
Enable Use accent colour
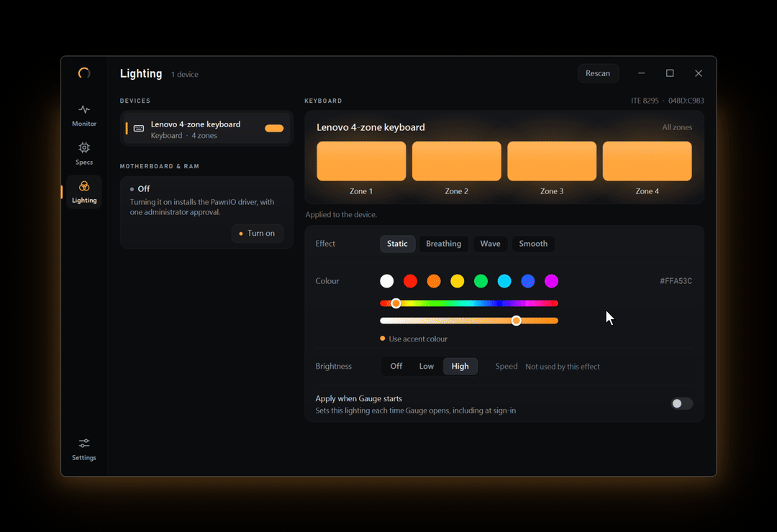[414, 339]
